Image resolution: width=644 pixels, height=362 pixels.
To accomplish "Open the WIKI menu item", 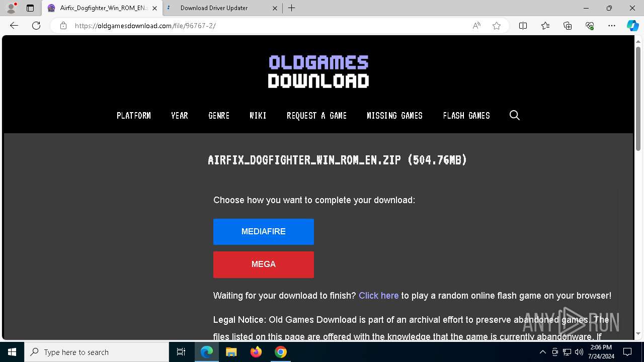I will pyautogui.click(x=258, y=116).
